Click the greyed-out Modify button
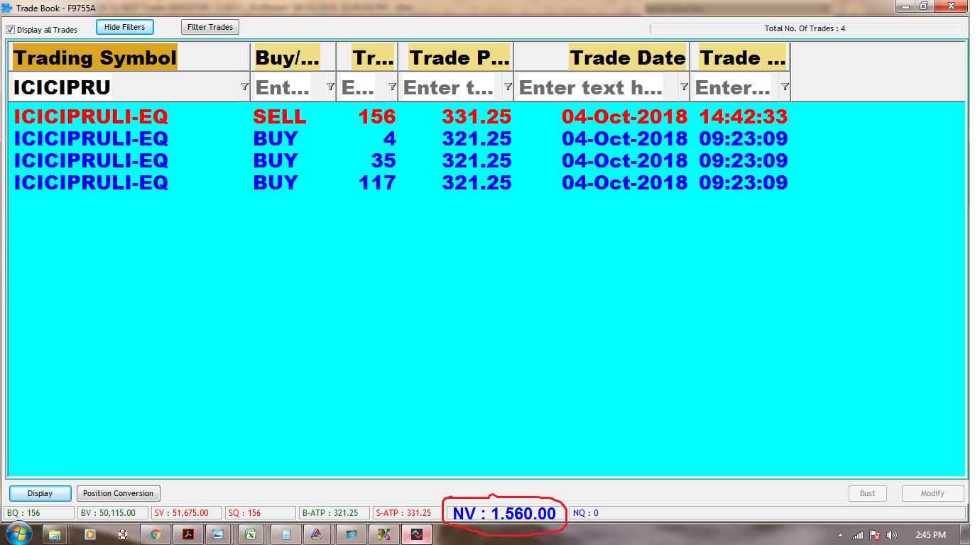 [x=932, y=493]
